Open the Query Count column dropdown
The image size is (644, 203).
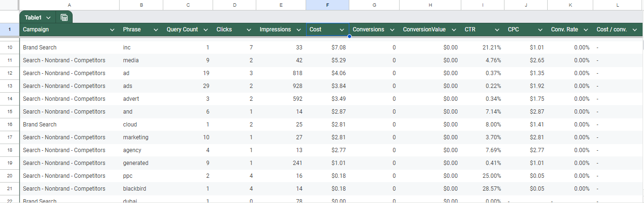(x=205, y=29)
